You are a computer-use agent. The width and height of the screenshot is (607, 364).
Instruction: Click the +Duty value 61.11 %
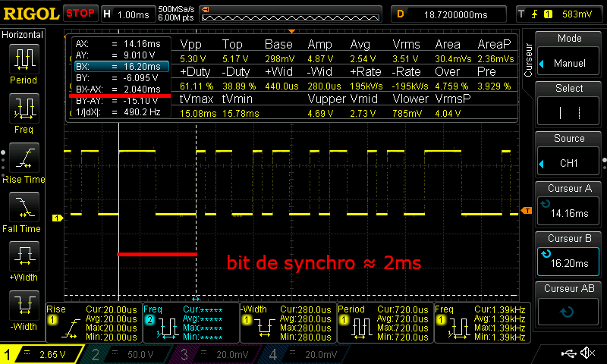[x=197, y=86]
